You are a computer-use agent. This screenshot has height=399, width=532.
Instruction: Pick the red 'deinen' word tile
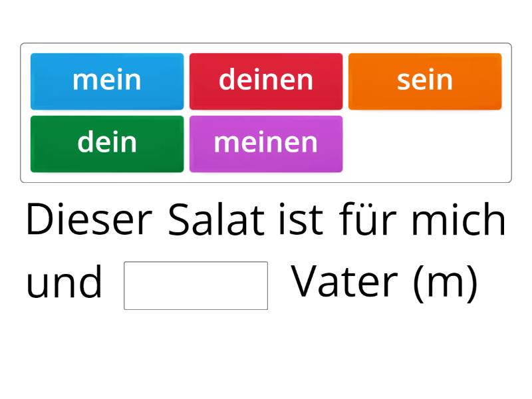click(x=266, y=81)
